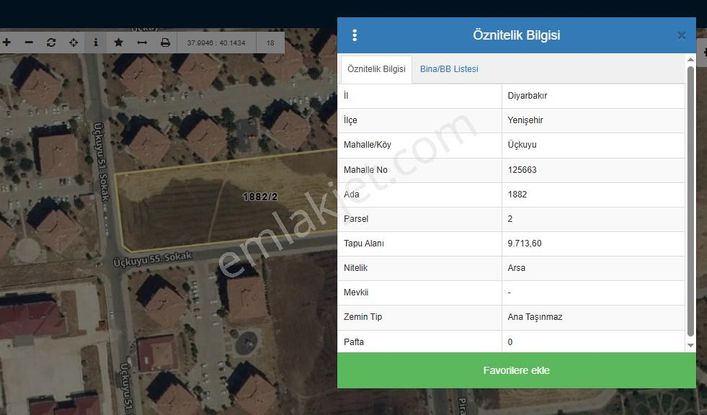Viewport: 707px width, 415px height.
Task: Click the parcel 1882/2 label on map
Action: [x=260, y=197]
